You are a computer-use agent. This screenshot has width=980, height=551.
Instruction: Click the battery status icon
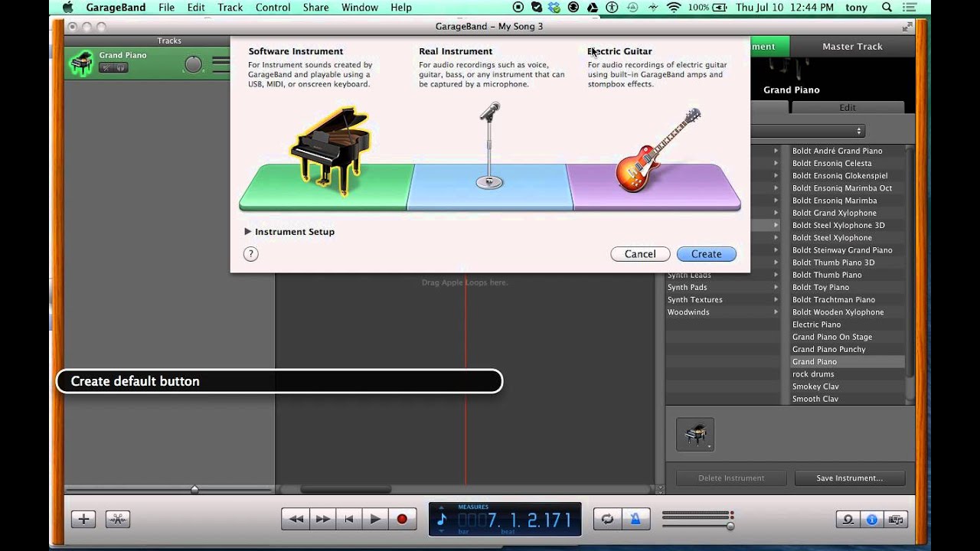pyautogui.click(x=721, y=8)
